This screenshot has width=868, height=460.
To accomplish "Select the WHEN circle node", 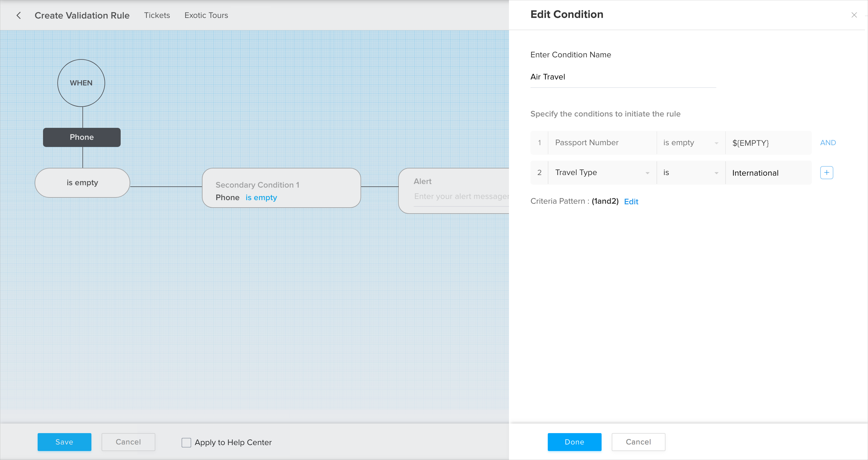I will click(81, 83).
